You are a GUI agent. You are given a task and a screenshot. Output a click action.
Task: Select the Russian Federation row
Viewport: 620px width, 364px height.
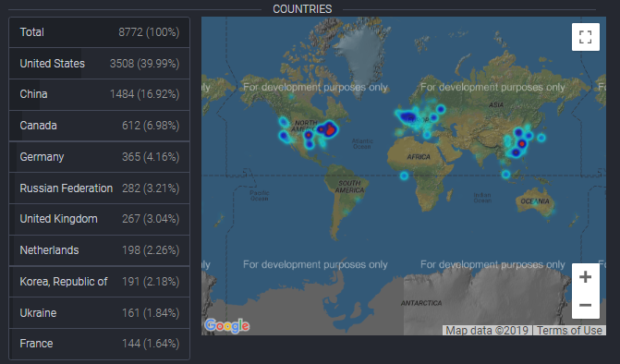pyautogui.click(x=99, y=188)
